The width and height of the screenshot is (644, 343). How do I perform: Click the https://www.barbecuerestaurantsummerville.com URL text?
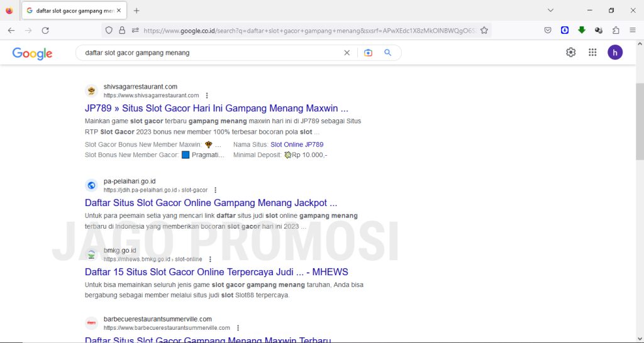(x=167, y=328)
